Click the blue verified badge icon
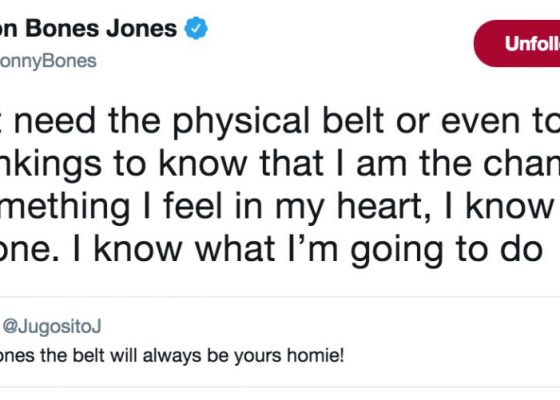 coord(196,28)
